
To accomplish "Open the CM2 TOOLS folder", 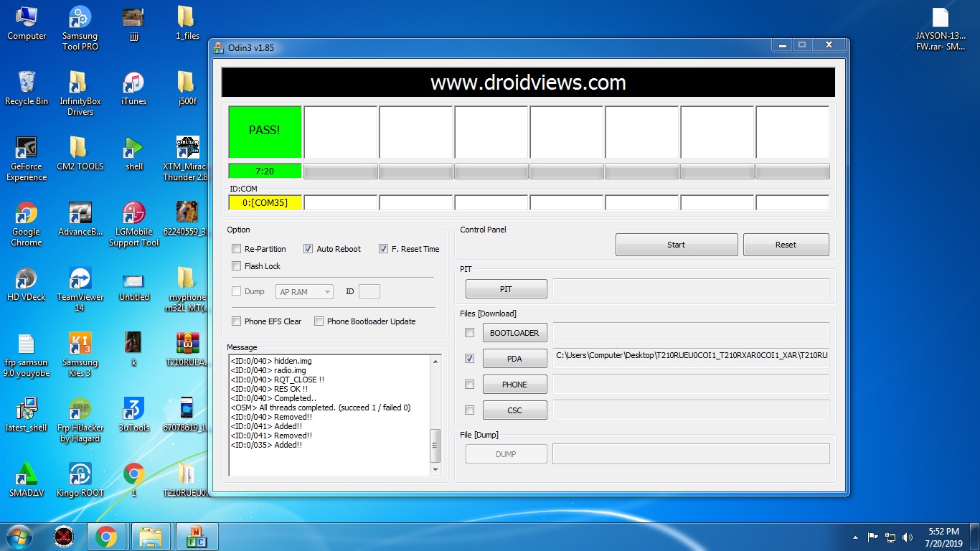I will pos(80,154).
